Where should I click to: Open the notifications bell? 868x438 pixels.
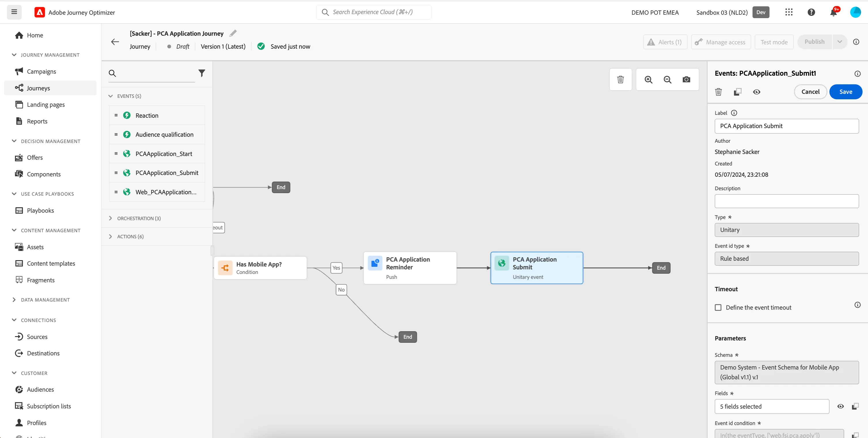pyautogui.click(x=834, y=12)
